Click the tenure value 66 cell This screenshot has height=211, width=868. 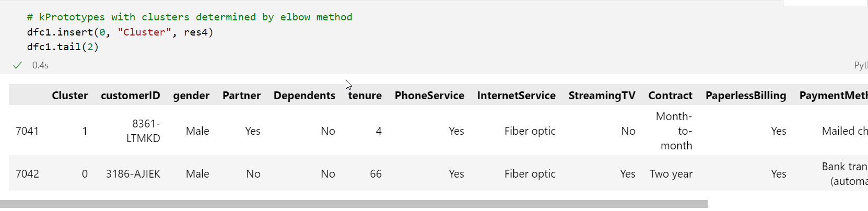[x=376, y=174]
